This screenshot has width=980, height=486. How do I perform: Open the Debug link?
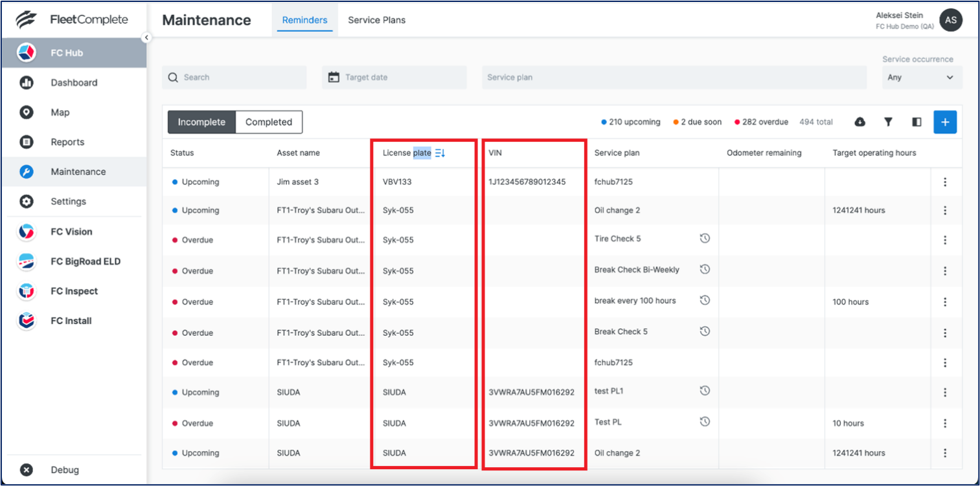65,469
